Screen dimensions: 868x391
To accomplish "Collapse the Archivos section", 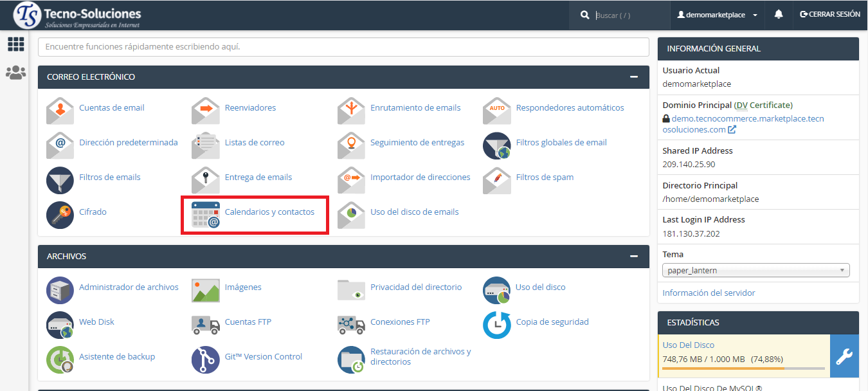I will (x=634, y=257).
